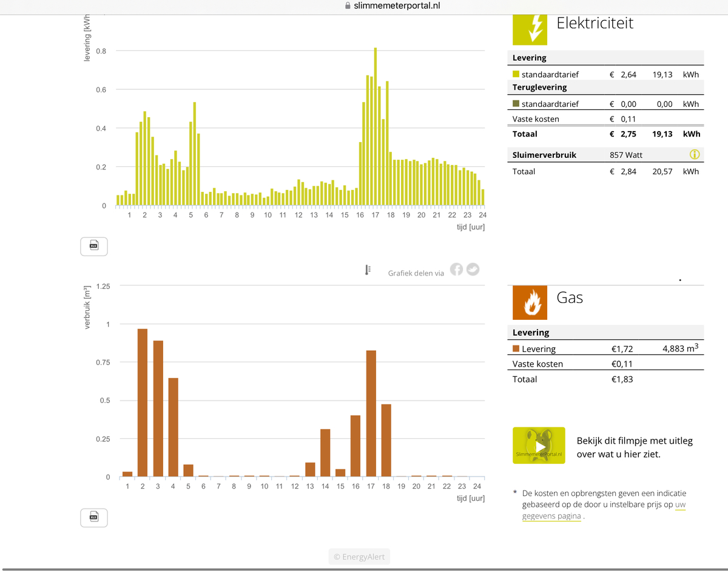The image size is (728, 573).
Task: Click the Elektriciteit lightning bolt icon
Action: [x=530, y=28]
